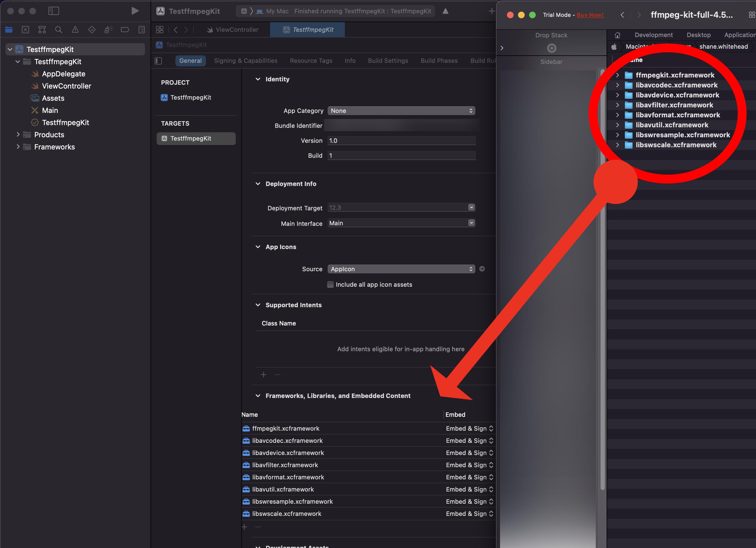Click the minus button under Supported Intents
Viewport: 756px width, 548px height.
point(277,374)
